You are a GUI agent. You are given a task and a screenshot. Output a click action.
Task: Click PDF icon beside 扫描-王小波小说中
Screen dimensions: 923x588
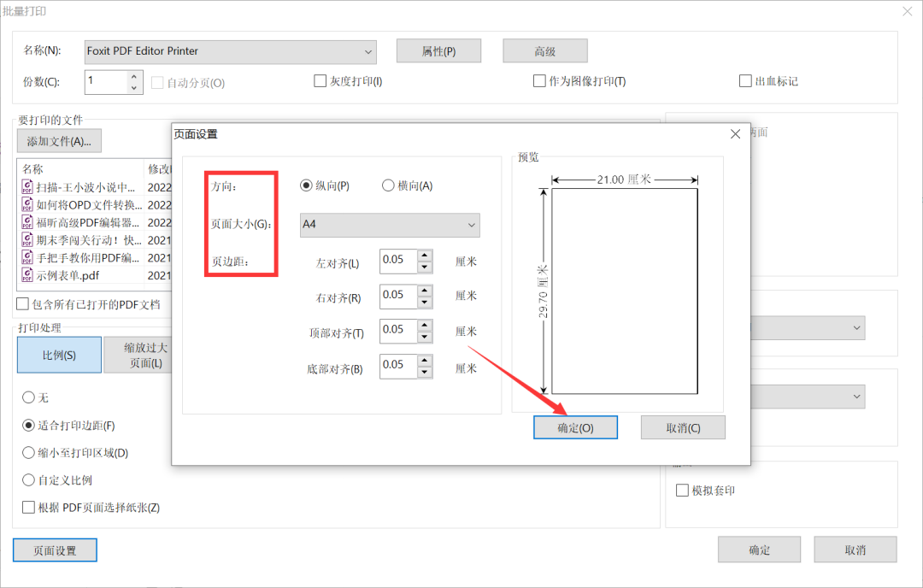click(27, 187)
